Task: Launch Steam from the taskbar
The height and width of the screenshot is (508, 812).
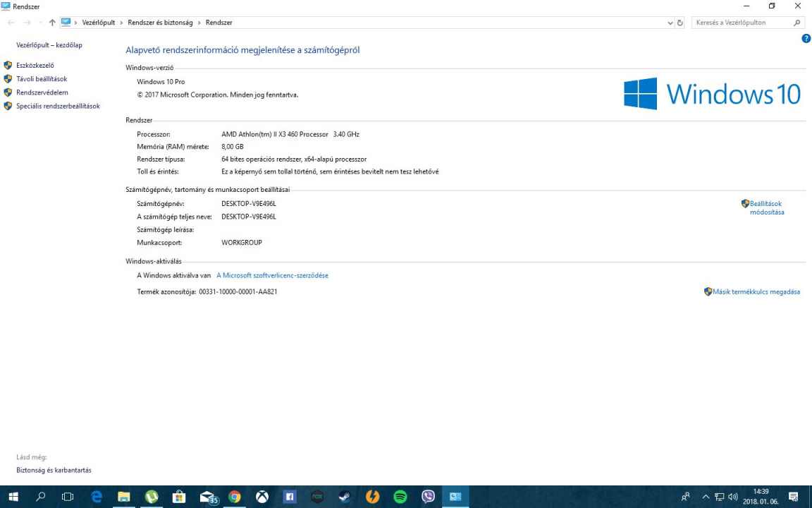Action: pyautogui.click(x=345, y=497)
